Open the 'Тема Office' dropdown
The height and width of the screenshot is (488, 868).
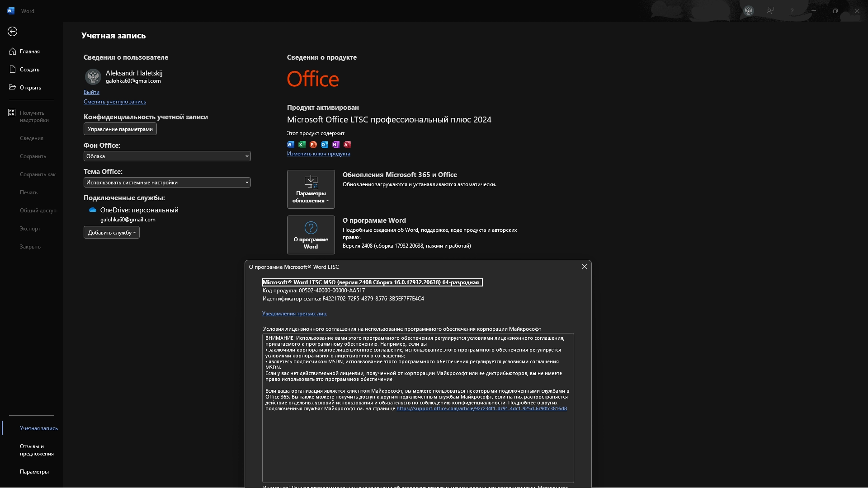tap(166, 182)
